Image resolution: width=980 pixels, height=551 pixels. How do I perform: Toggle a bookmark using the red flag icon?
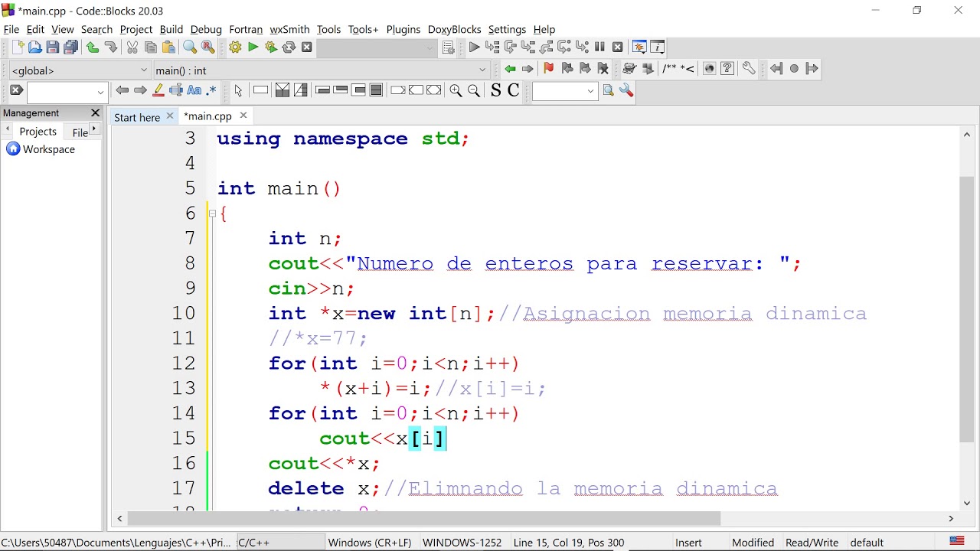tap(548, 69)
